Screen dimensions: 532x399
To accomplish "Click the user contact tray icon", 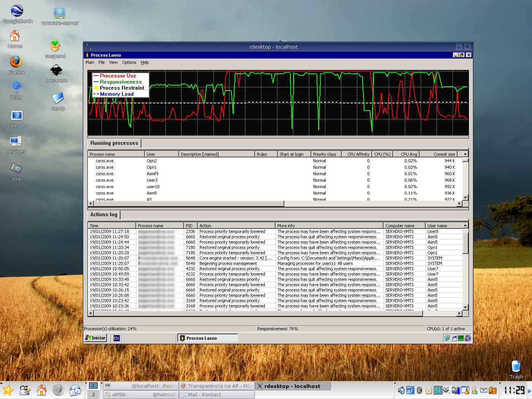I will pyautogui.click(x=474, y=390).
